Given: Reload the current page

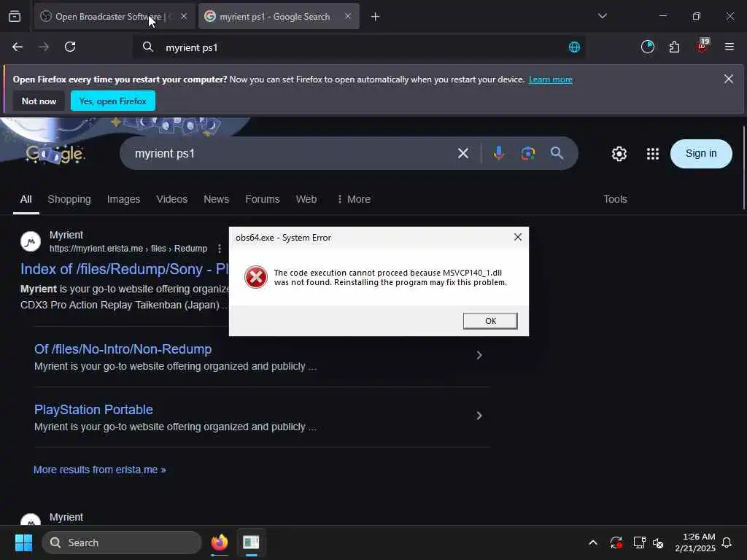Looking at the screenshot, I should (x=70, y=47).
